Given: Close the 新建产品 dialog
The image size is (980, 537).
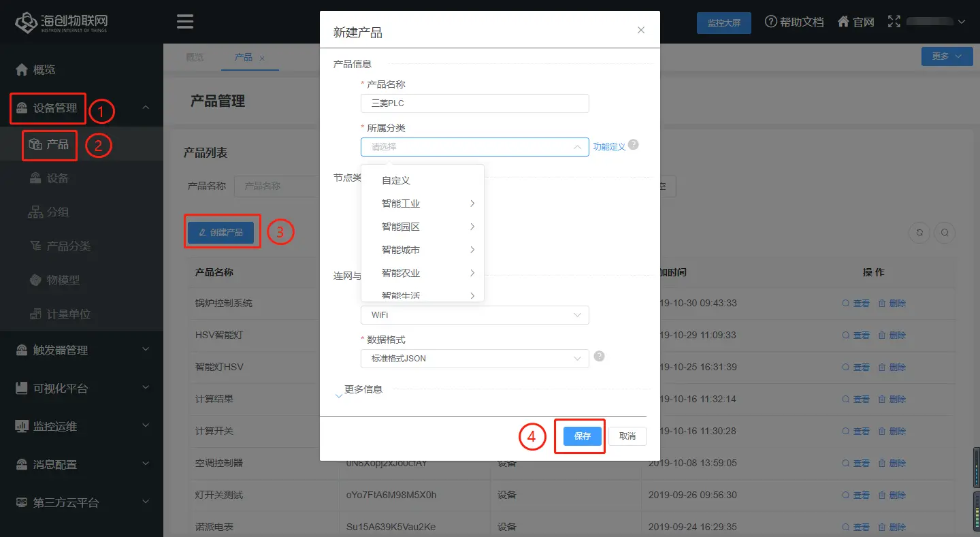Looking at the screenshot, I should pyautogui.click(x=640, y=30).
